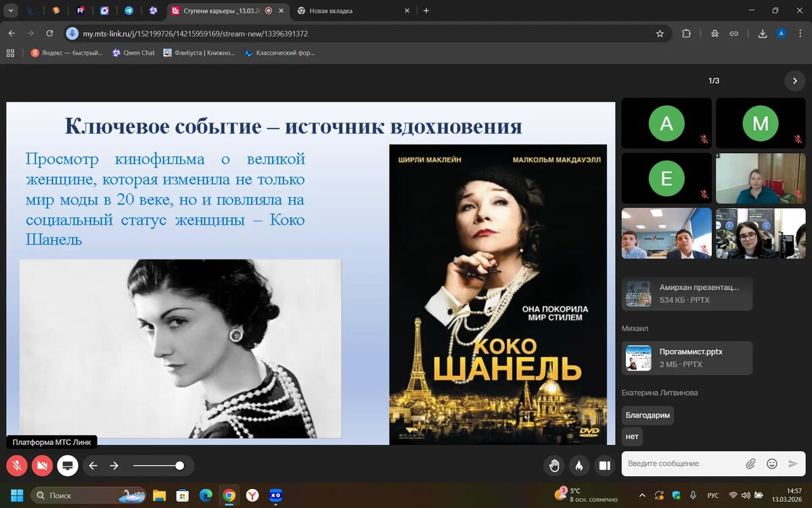Screen dimensions: 812x508
Task: Close the Новая вкладка tab
Action: click(407, 11)
